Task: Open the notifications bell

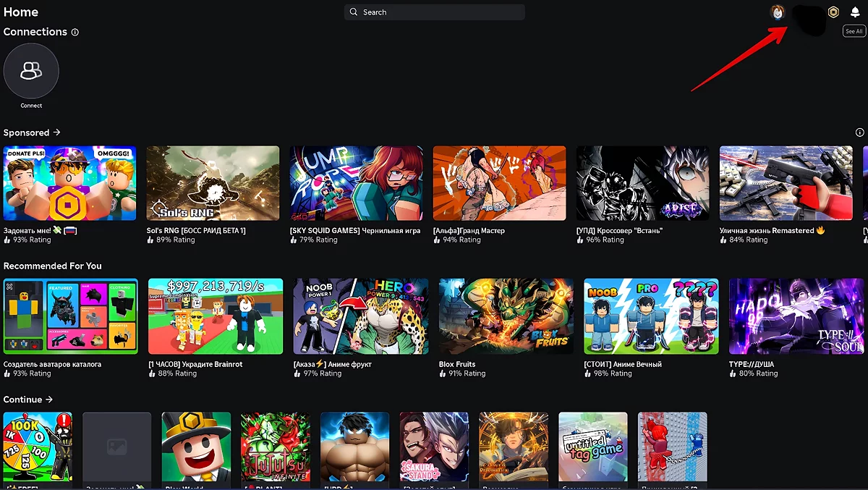Action: pyautogui.click(x=855, y=12)
